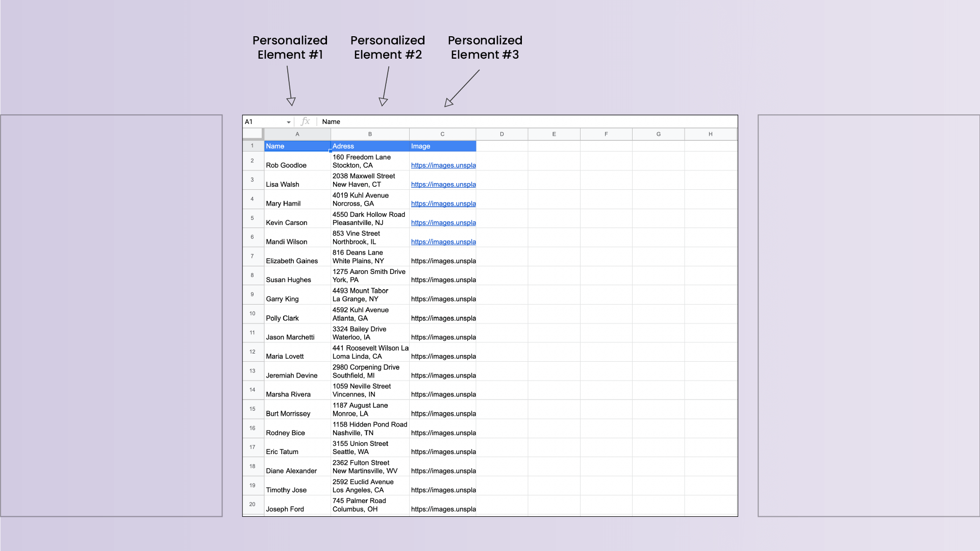Select row 20 header

point(253,505)
